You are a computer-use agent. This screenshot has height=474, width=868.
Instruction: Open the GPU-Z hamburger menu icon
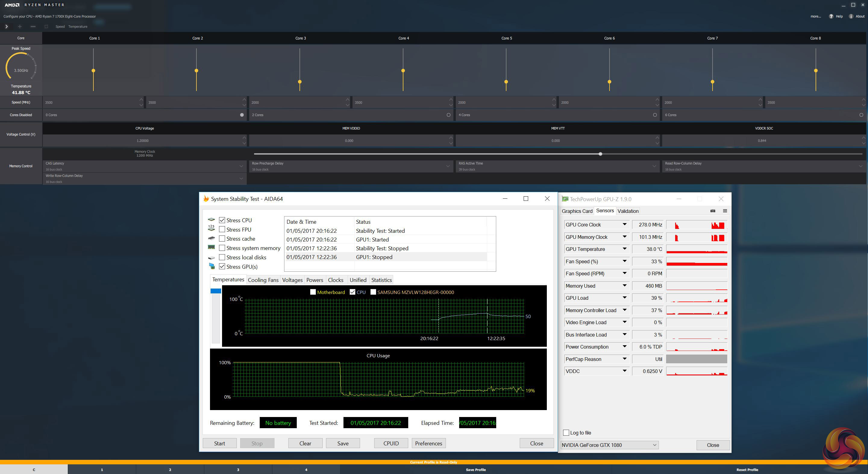coord(725,211)
